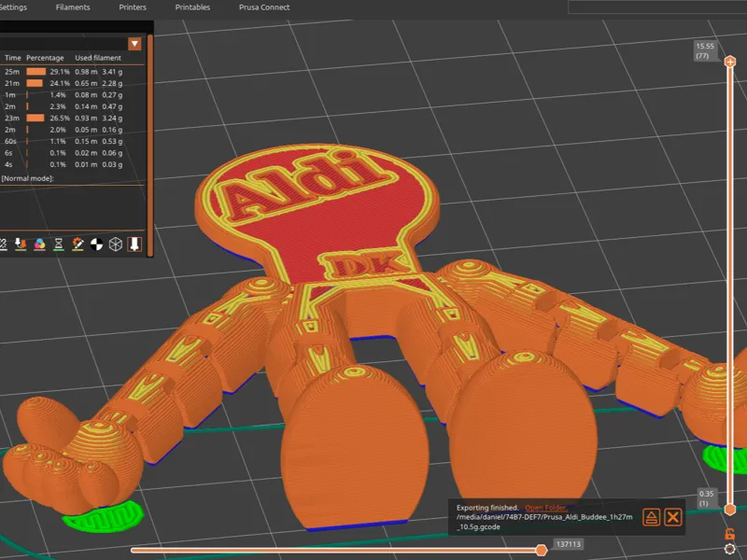The width and height of the screenshot is (747, 560).
Task: Switch to the Prusa Connect tab
Action: tap(264, 7)
